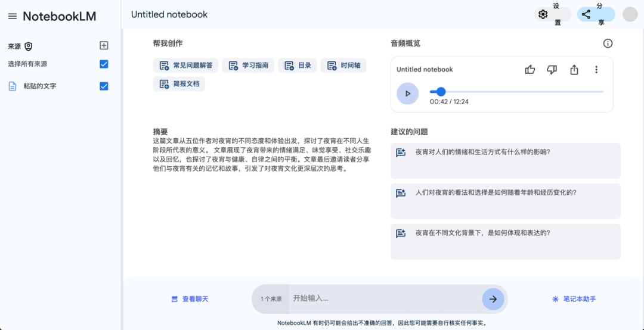Click the shield icon next to 来源

(28, 46)
